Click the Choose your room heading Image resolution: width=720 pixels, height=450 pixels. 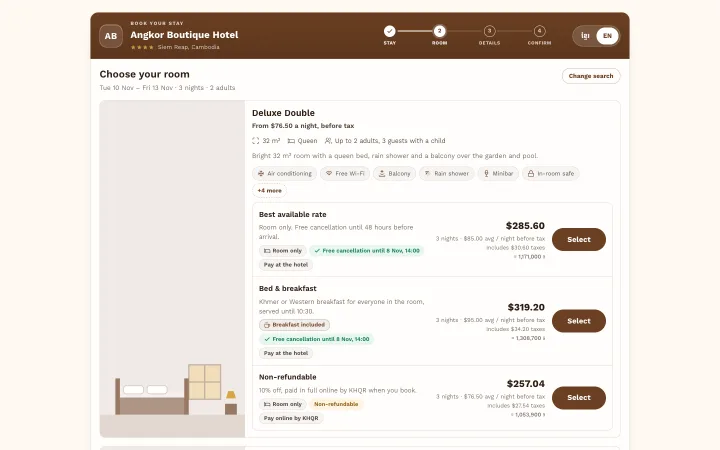[x=145, y=74]
